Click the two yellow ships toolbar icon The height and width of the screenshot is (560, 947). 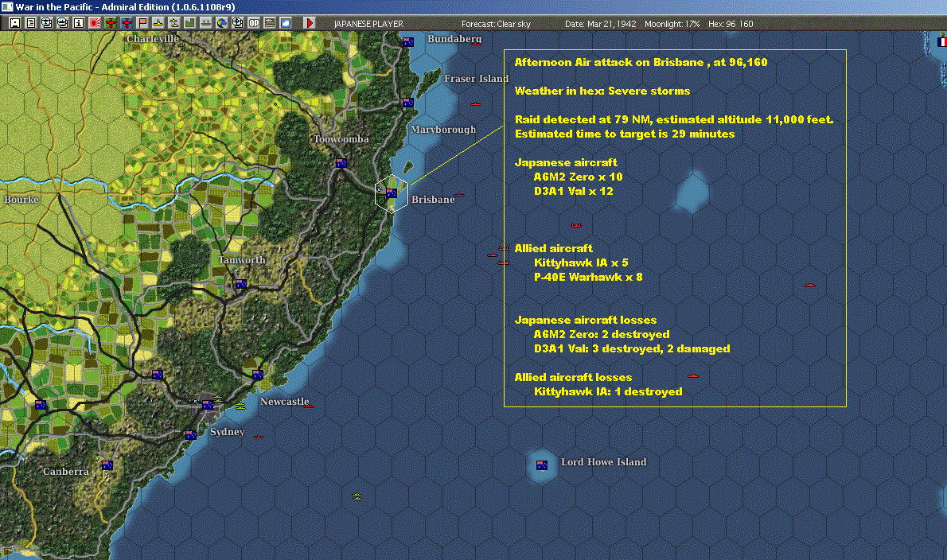pos(174,23)
